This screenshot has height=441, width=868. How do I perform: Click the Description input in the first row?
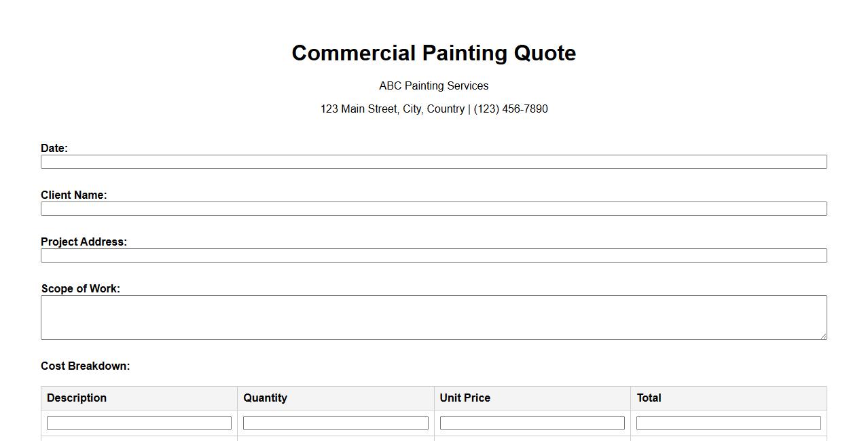point(139,423)
